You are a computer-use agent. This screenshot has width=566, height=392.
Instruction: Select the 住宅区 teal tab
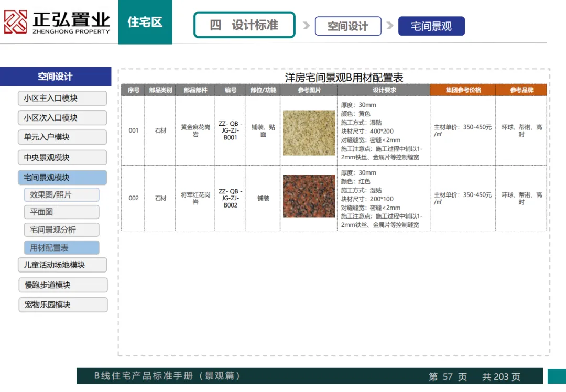point(145,22)
